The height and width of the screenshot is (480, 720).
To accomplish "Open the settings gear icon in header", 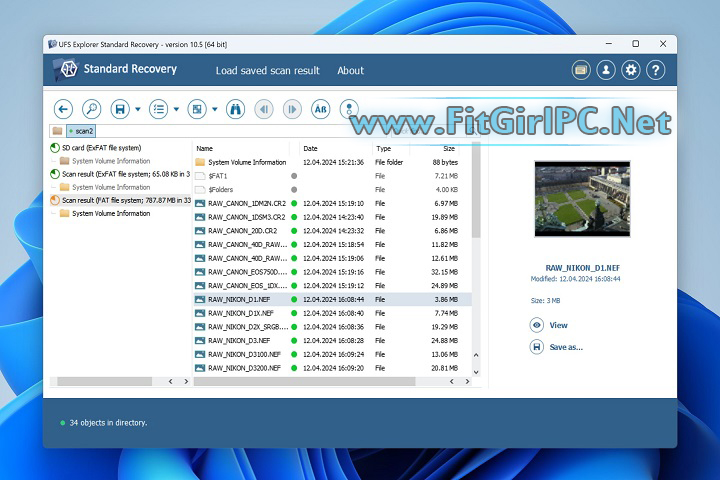I will [631, 70].
